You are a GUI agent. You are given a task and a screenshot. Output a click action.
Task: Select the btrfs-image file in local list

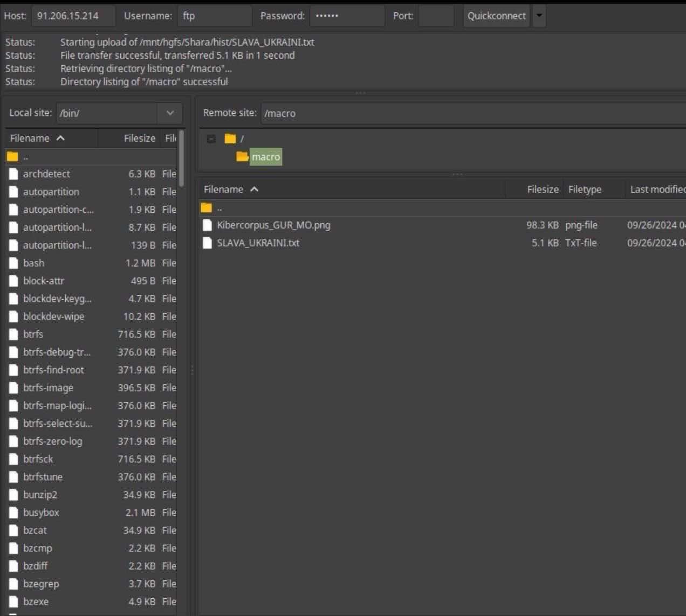48,388
